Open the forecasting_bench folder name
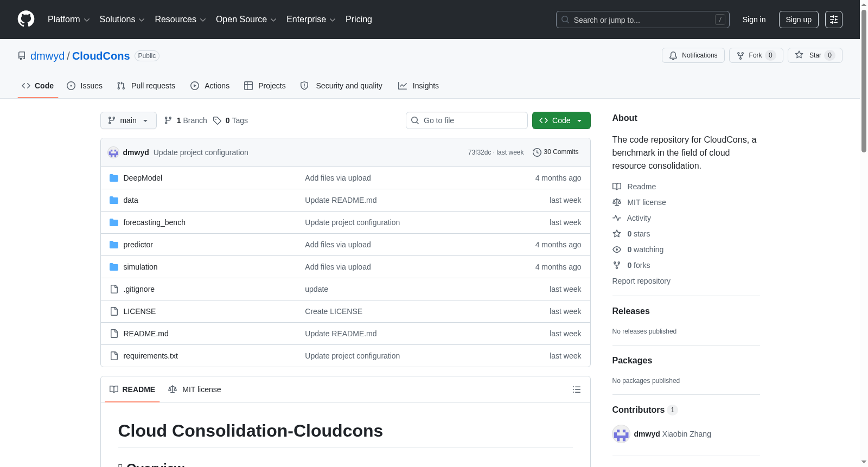The image size is (868, 467). (x=155, y=222)
